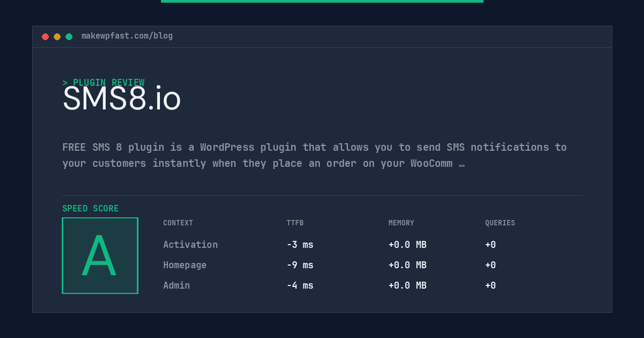Click the Homepage queries +0 value
Image resolution: width=644 pixels, height=338 pixels.
click(x=491, y=265)
